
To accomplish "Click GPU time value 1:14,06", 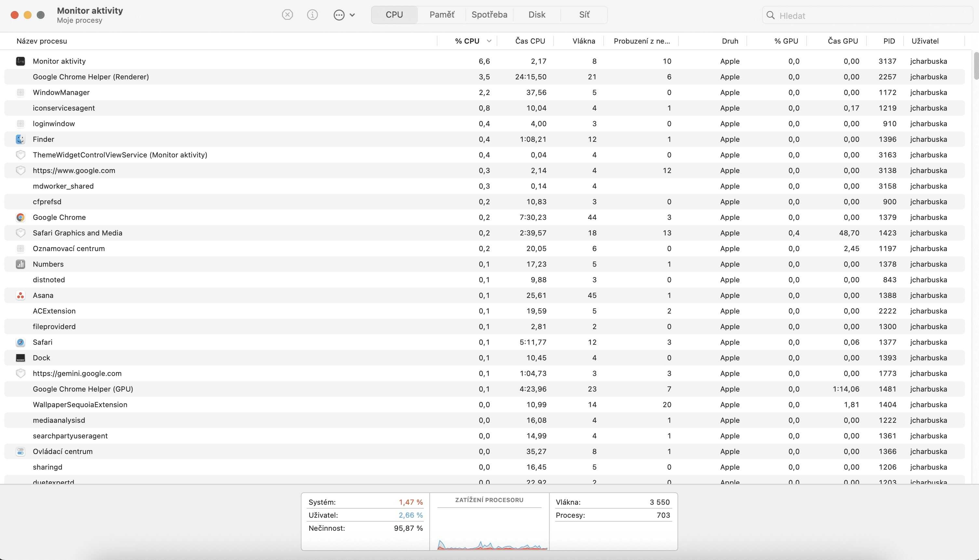I will click(846, 389).
